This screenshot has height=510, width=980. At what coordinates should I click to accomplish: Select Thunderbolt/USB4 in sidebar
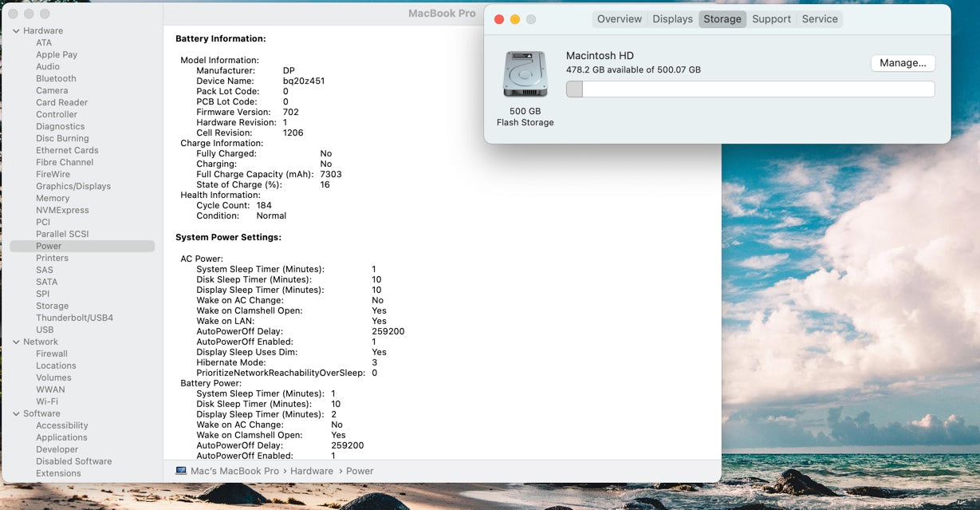[74, 318]
